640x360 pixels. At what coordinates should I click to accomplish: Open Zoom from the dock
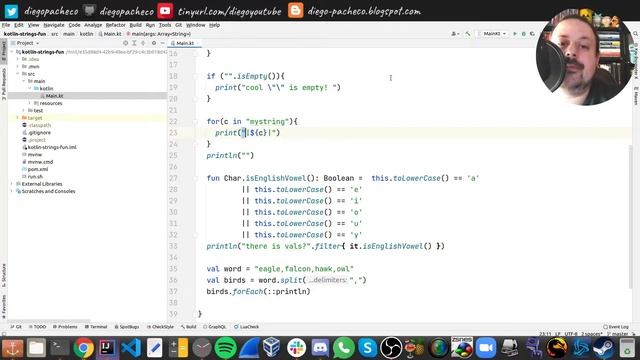click(x=486, y=348)
